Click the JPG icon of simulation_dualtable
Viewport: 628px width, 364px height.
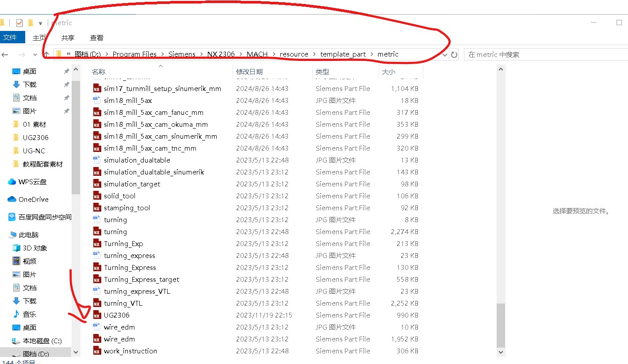point(97,160)
